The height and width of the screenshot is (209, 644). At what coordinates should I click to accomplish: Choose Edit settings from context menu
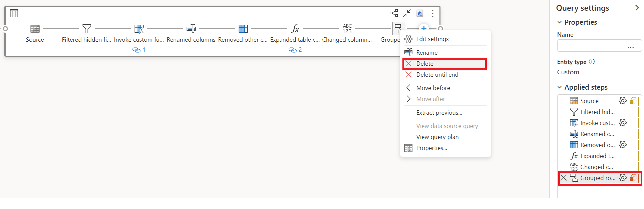(445, 39)
